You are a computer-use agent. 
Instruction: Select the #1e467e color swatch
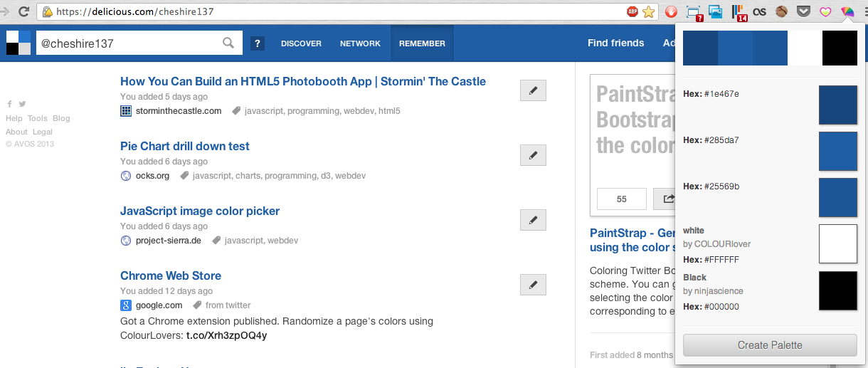838,105
